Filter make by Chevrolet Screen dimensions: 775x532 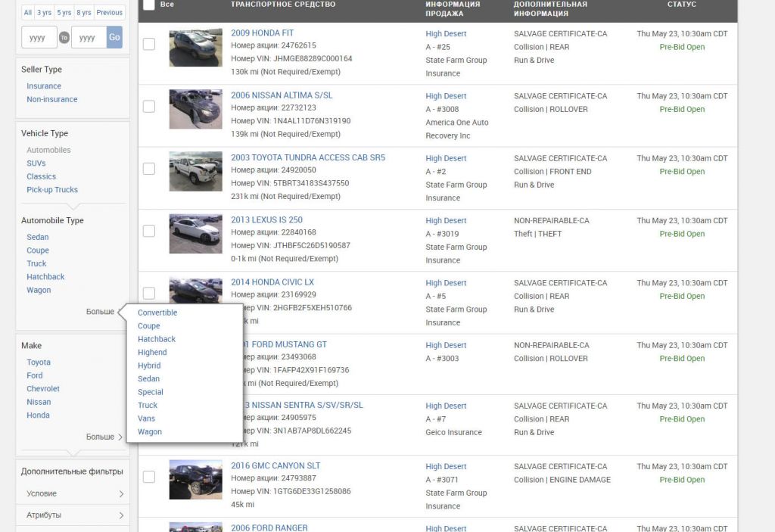43,389
